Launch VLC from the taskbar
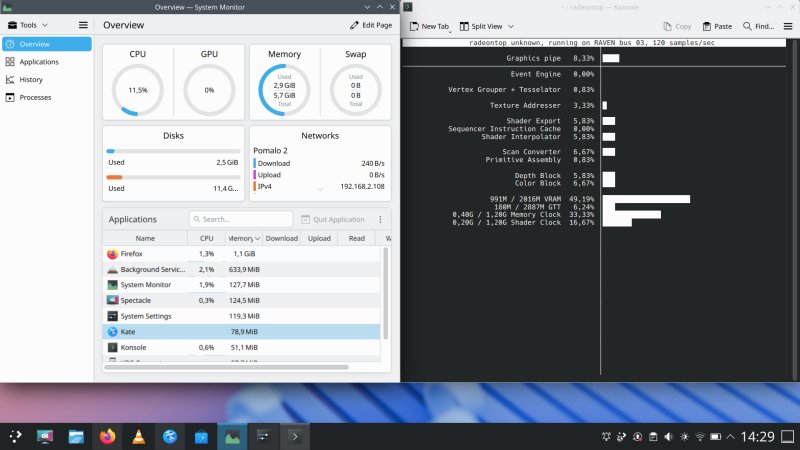 tap(138, 437)
